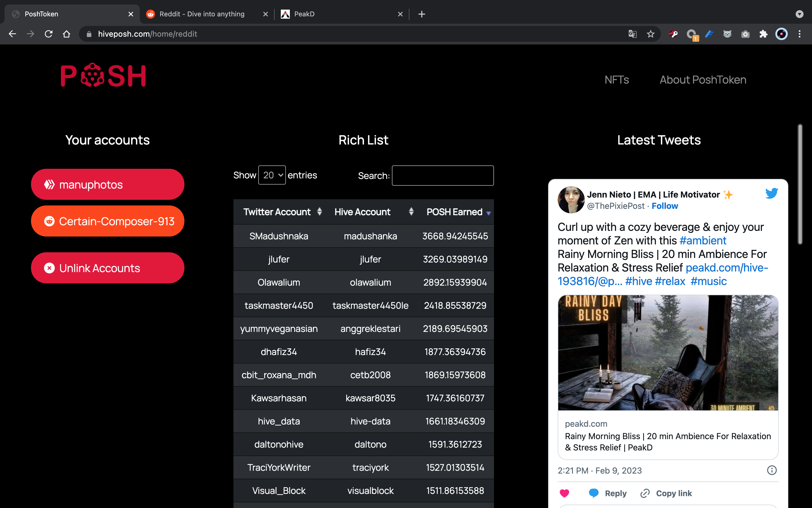This screenshot has width=812, height=508.
Task: Click Jenn Nieto's profile avatar
Action: (571, 200)
